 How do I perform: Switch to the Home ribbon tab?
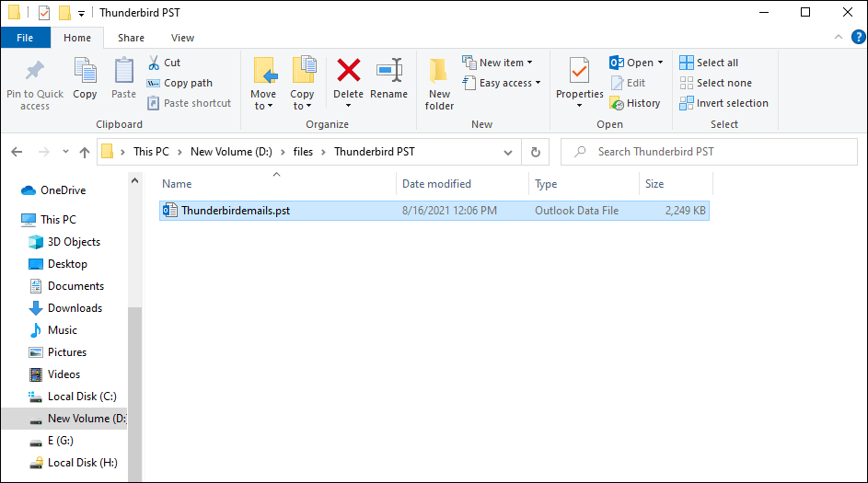pos(77,38)
